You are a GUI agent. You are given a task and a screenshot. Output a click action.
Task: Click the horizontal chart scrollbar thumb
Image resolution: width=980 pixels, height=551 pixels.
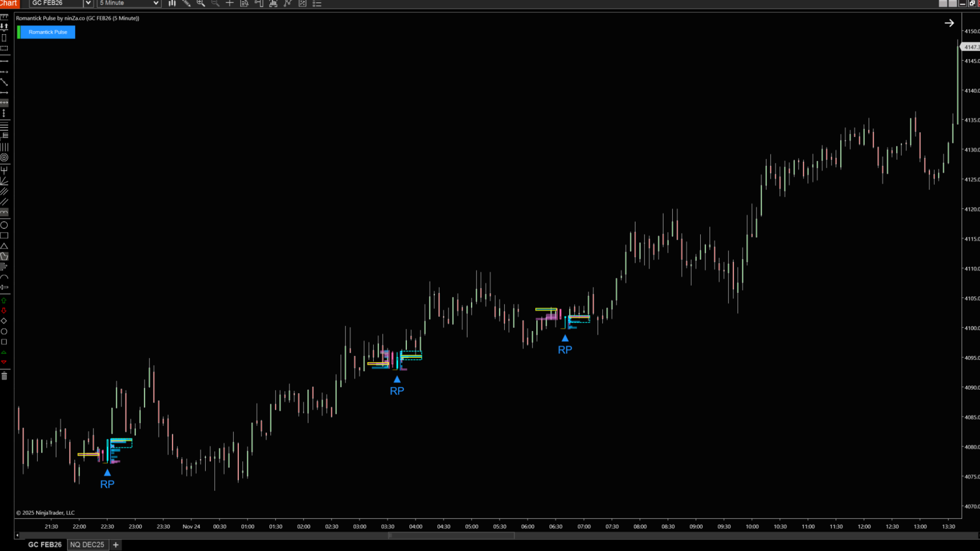click(x=451, y=535)
